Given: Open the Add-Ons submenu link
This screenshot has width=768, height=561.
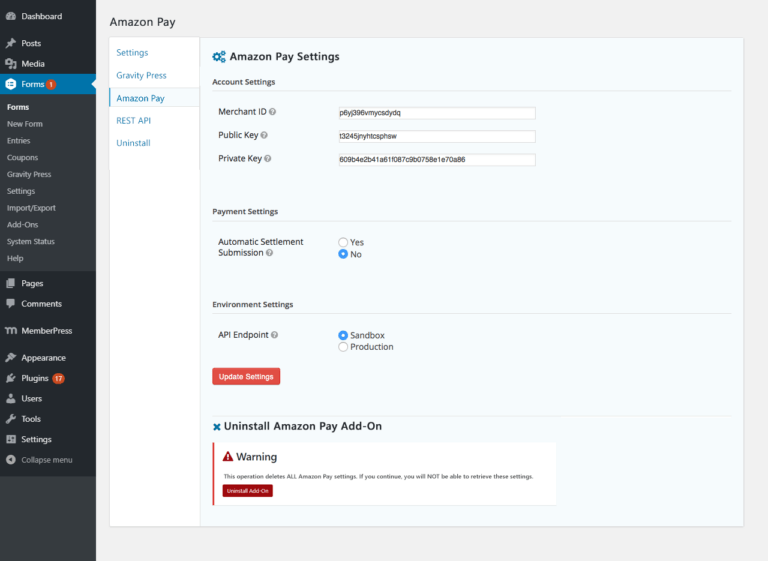Looking at the screenshot, I should (x=23, y=224).
